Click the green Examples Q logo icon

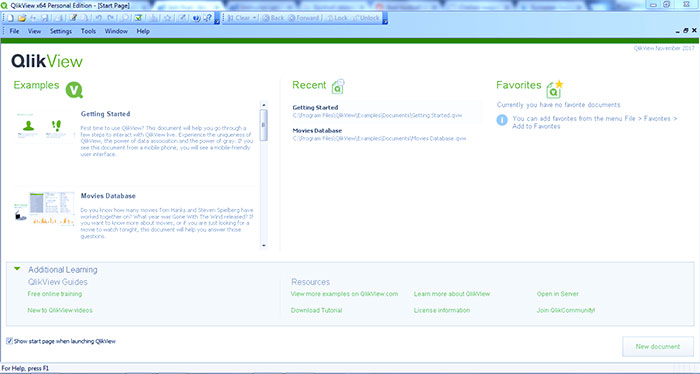point(74,90)
